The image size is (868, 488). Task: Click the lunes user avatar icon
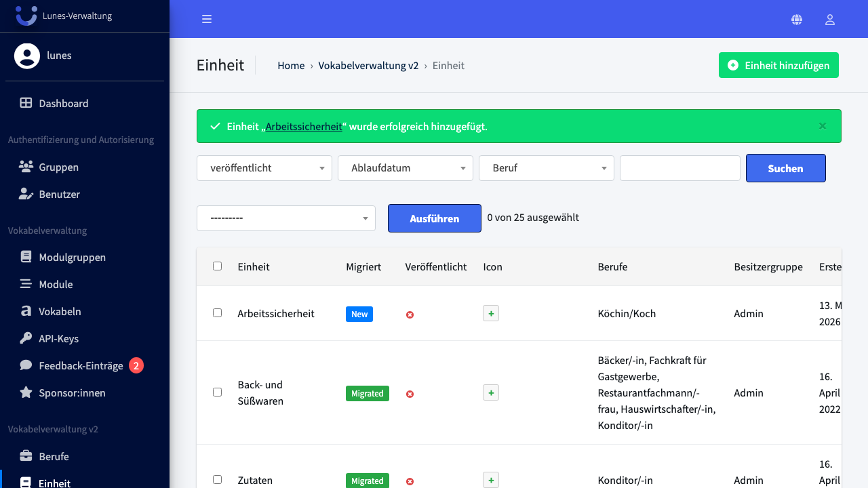tap(27, 56)
